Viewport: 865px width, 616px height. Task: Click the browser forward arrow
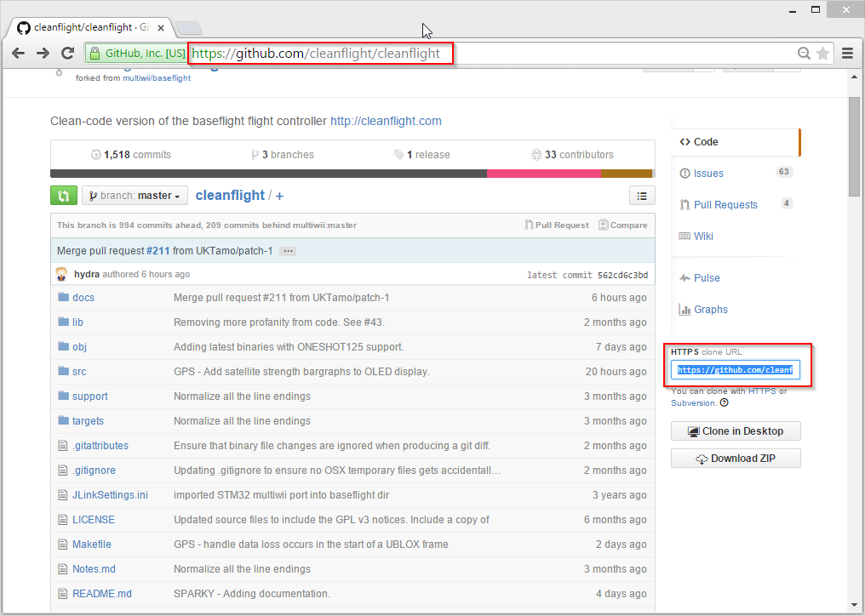pyautogui.click(x=43, y=53)
